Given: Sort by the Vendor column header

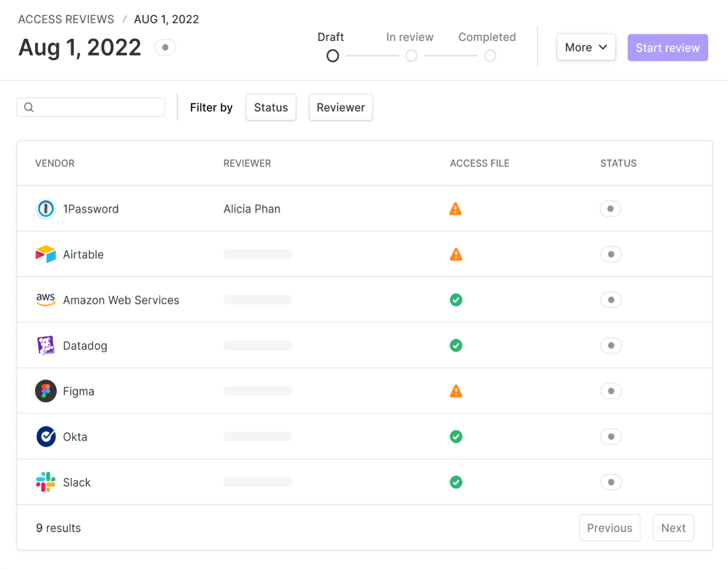Looking at the screenshot, I should (x=55, y=163).
